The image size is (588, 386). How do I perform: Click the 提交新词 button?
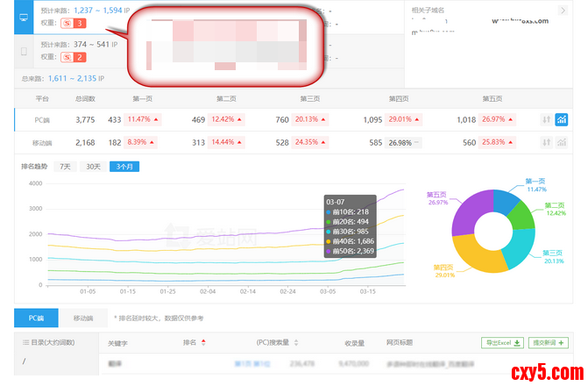tap(549, 343)
